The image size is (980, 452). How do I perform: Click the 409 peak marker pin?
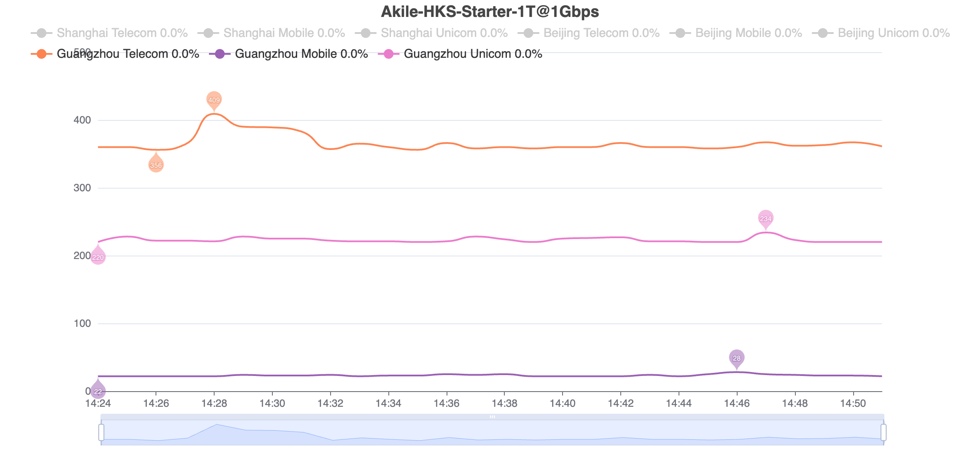point(214,100)
